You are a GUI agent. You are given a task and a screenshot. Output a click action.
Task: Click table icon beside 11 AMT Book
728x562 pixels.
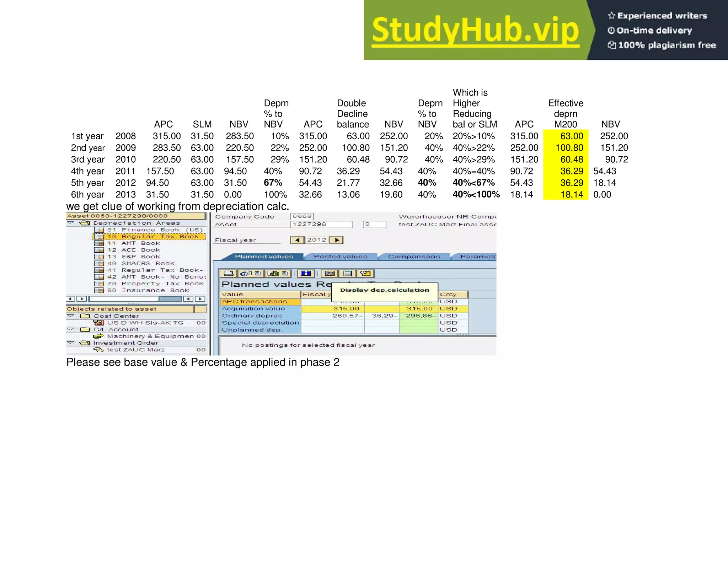point(99,243)
